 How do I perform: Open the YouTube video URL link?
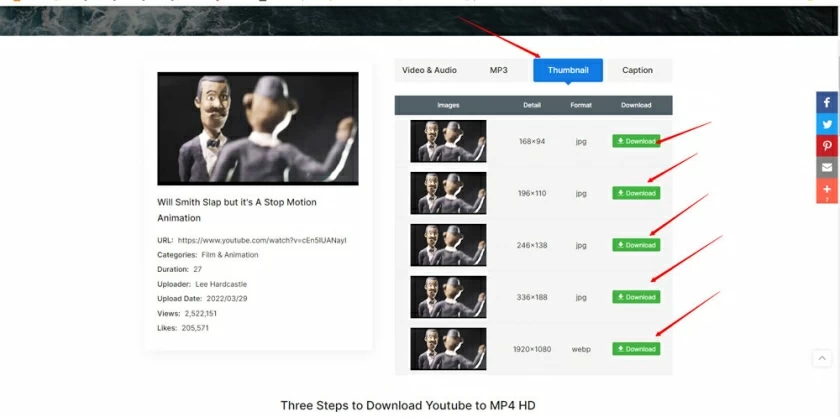pos(262,240)
